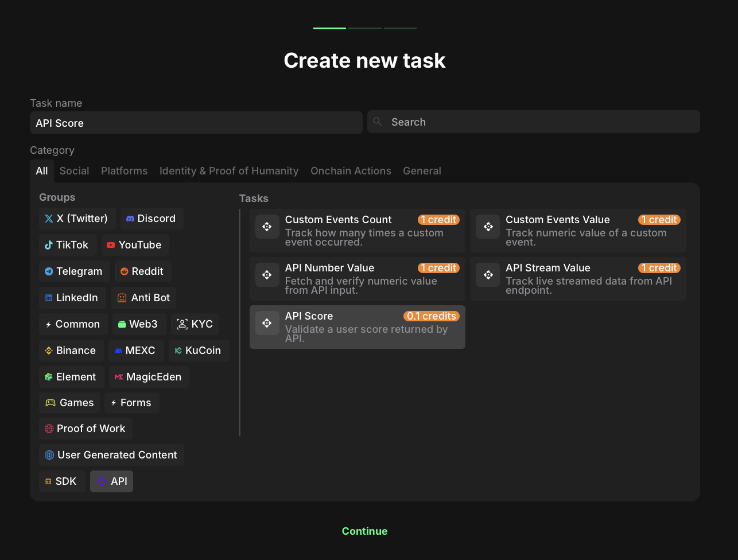Select the API group
The image size is (738, 560).
111,481
